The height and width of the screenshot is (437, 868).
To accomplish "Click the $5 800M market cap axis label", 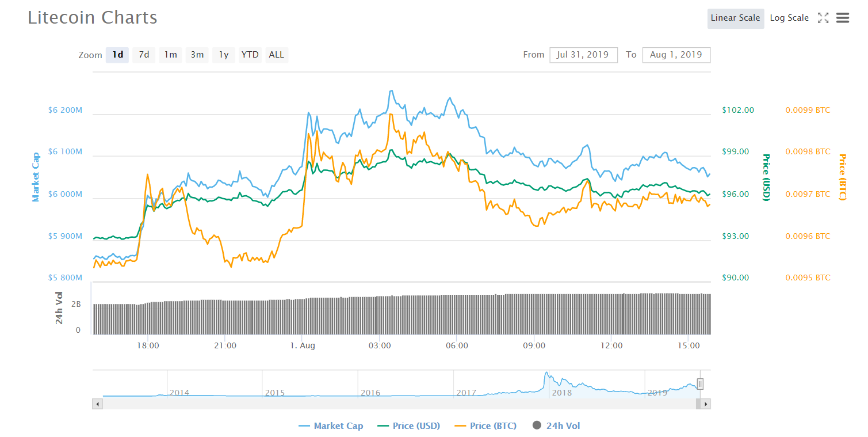I will (x=65, y=278).
